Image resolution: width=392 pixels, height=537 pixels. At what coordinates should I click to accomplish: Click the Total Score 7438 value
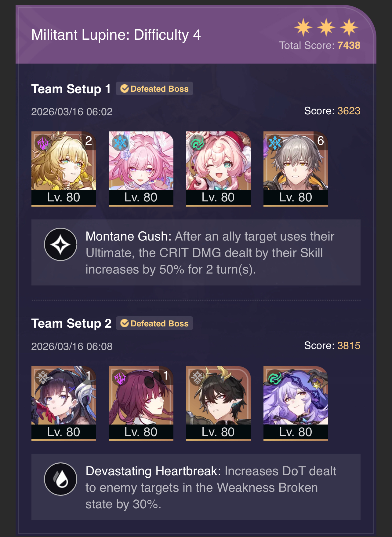pyautogui.click(x=349, y=46)
